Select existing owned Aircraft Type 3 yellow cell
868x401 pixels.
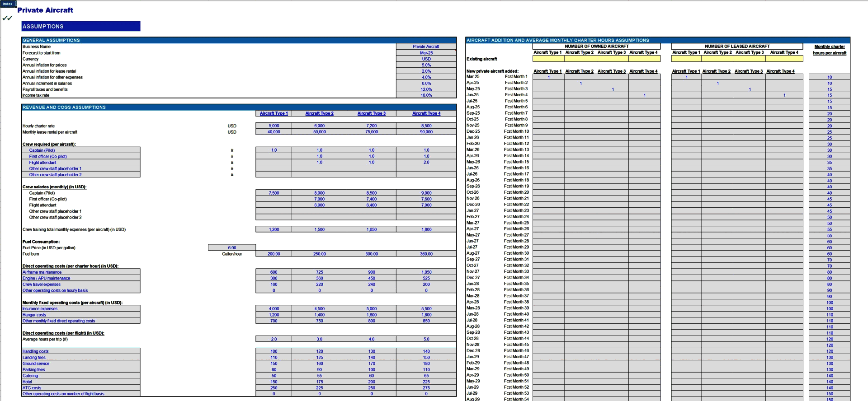pos(613,59)
